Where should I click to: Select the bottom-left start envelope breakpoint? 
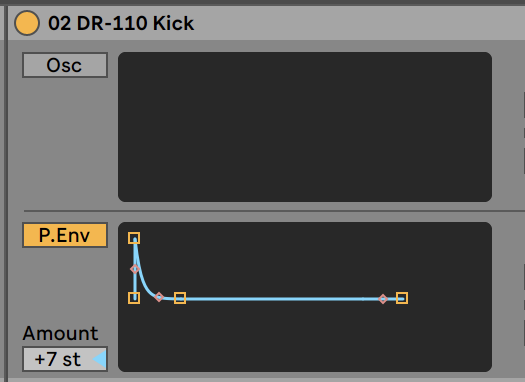134,298
